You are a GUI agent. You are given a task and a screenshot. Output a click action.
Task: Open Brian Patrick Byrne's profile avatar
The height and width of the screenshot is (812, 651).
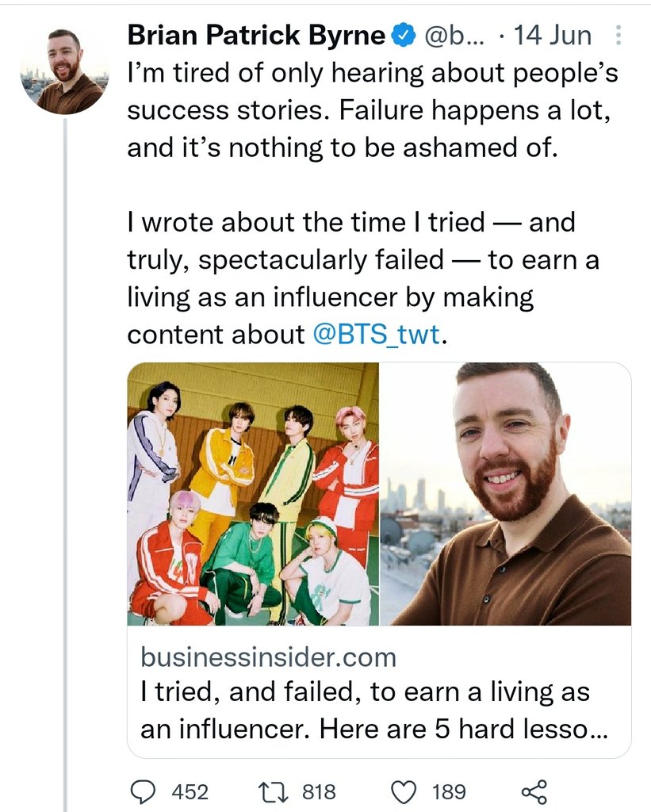62,71
